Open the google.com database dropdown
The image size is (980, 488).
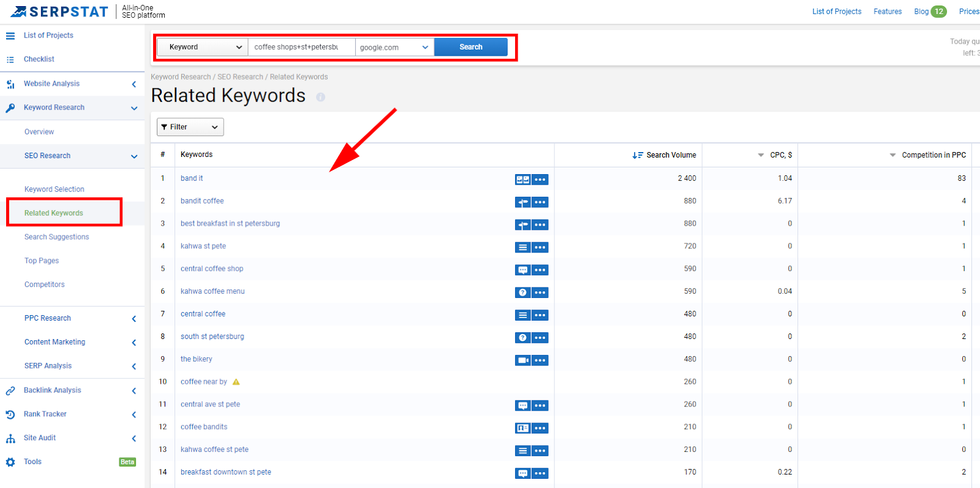394,47
